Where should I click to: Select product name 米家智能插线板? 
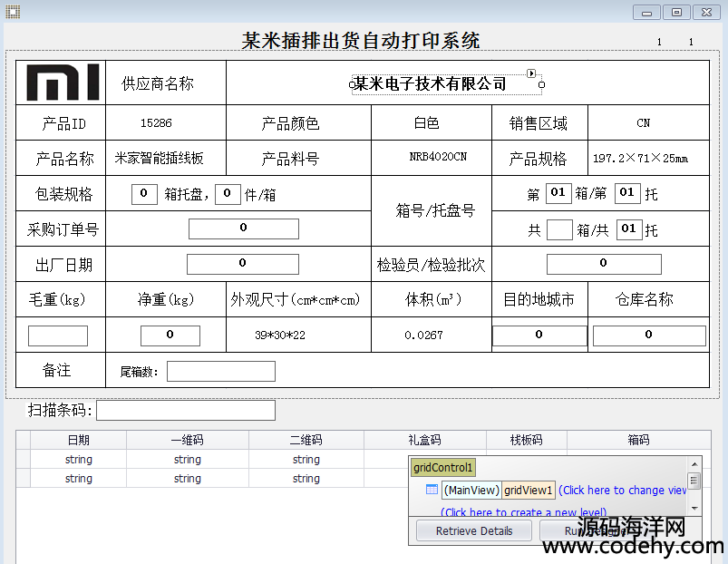click(x=159, y=159)
